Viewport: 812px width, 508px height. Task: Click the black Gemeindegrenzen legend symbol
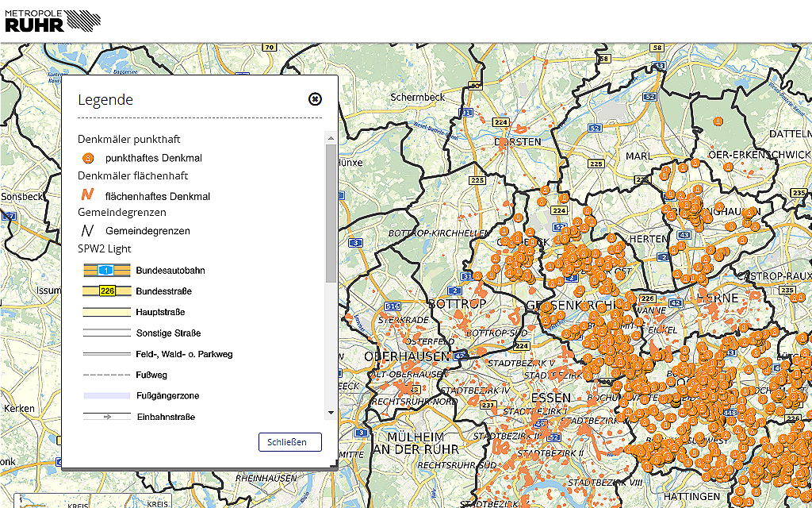click(88, 231)
